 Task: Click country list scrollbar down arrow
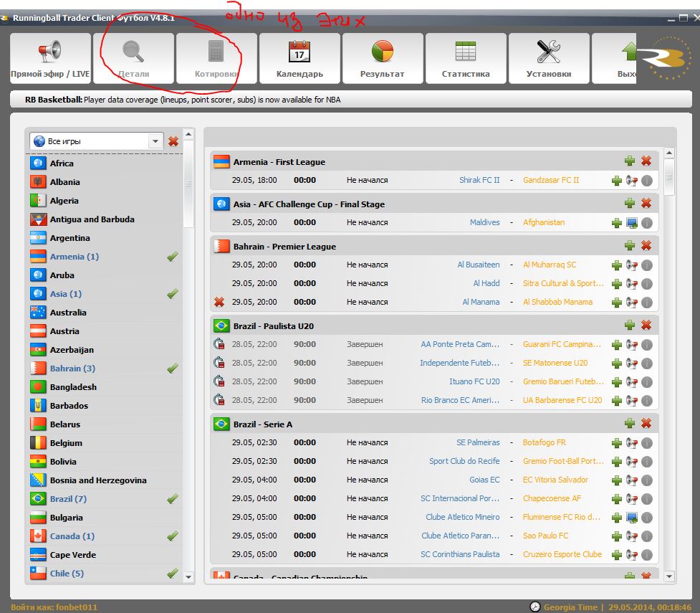(188, 577)
